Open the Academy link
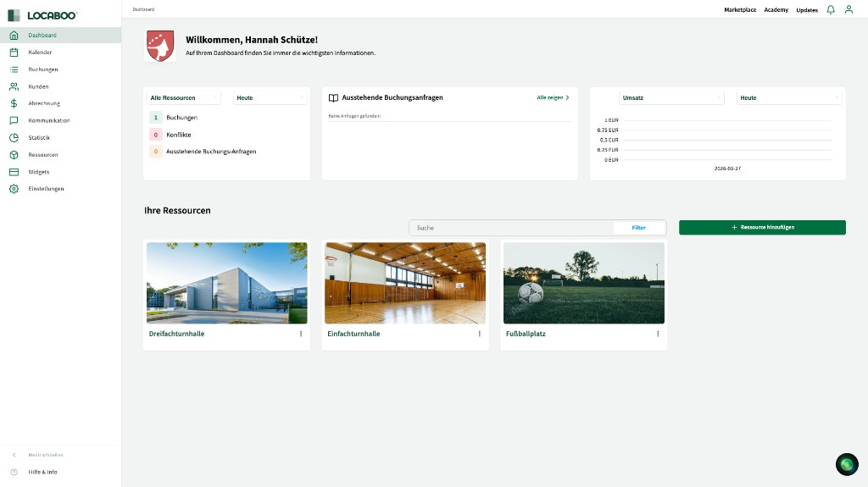 776,9
